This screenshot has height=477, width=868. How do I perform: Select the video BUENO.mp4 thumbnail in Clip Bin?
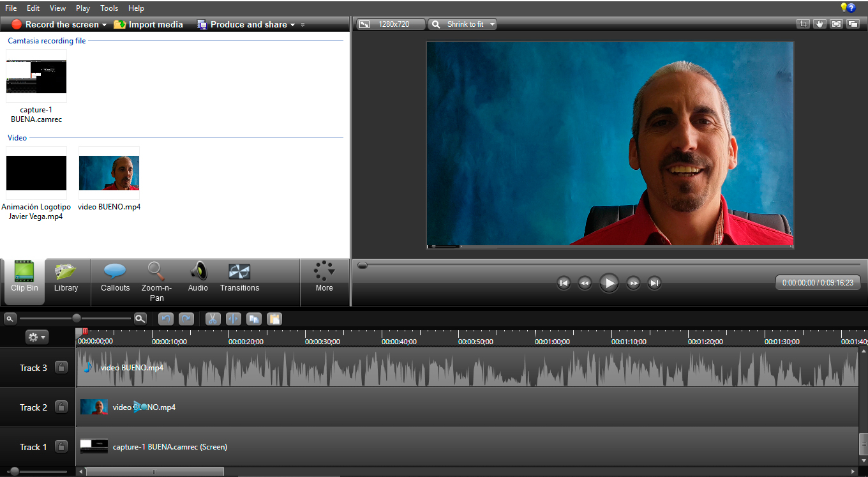(109, 173)
